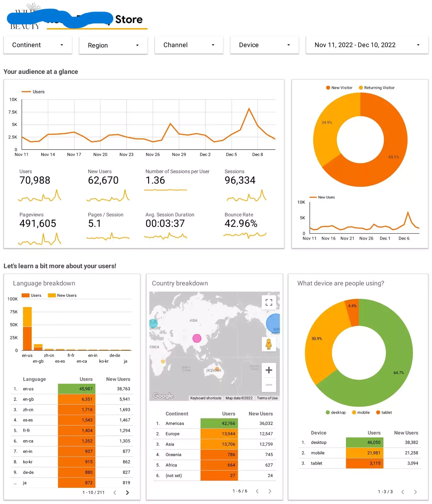The height and width of the screenshot is (504, 432).
Task: Go to next page of Continent table
Action: tap(270, 491)
